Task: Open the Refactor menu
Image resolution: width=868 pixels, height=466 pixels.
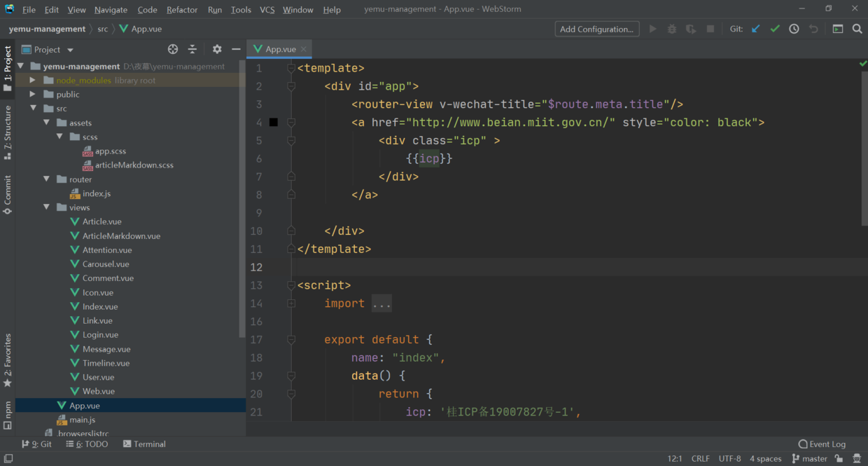Action: (x=182, y=10)
